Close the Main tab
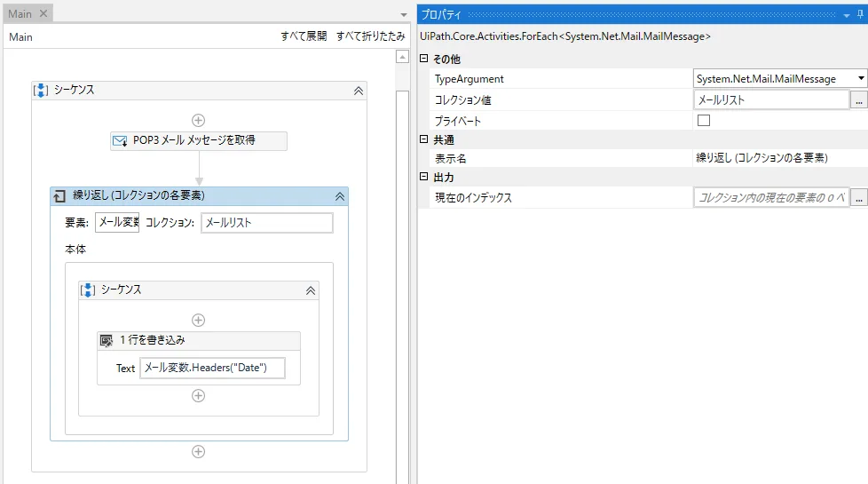 tap(43, 13)
